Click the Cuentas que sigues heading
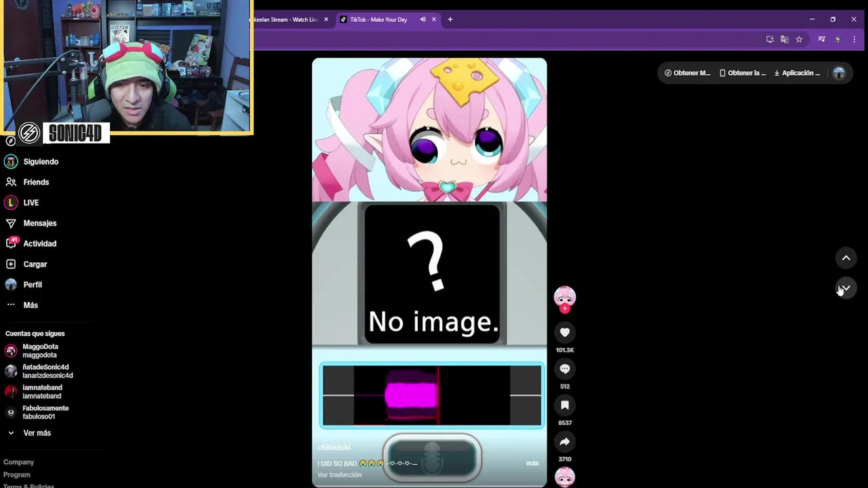Screen dimensions: 868x488 (x=35, y=333)
